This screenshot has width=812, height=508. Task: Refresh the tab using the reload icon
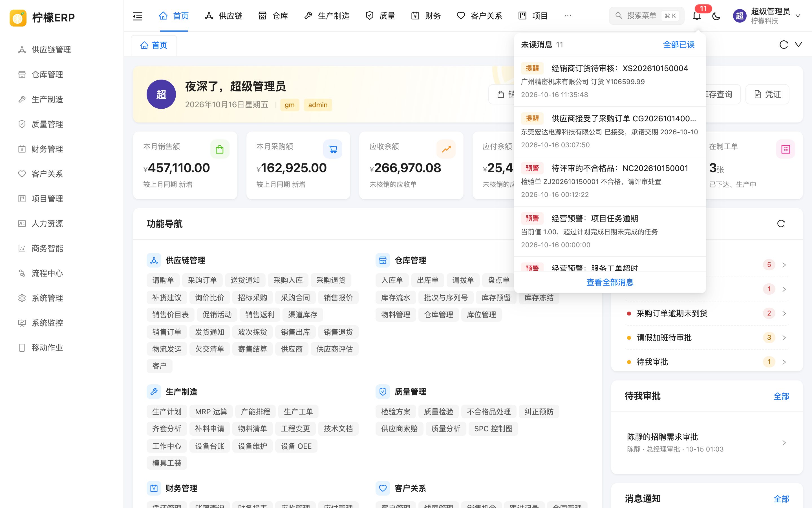784,45
